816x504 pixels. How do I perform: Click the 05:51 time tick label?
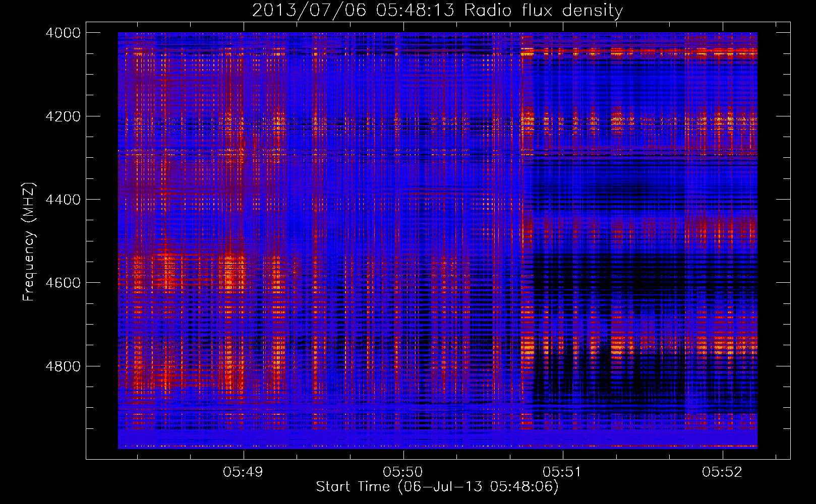(x=562, y=472)
